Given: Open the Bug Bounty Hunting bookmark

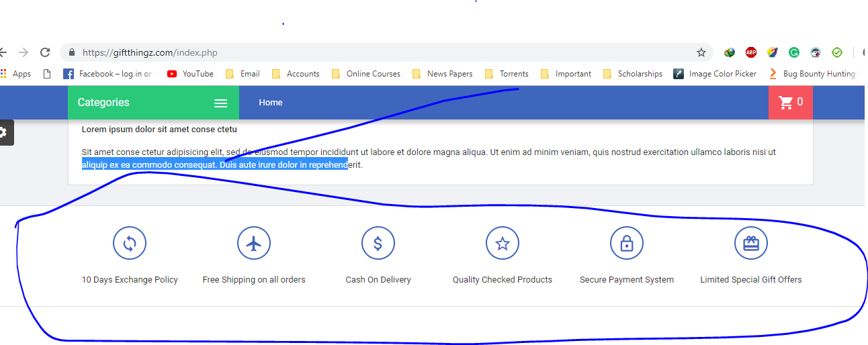Looking at the screenshot, I should (812, 74).
